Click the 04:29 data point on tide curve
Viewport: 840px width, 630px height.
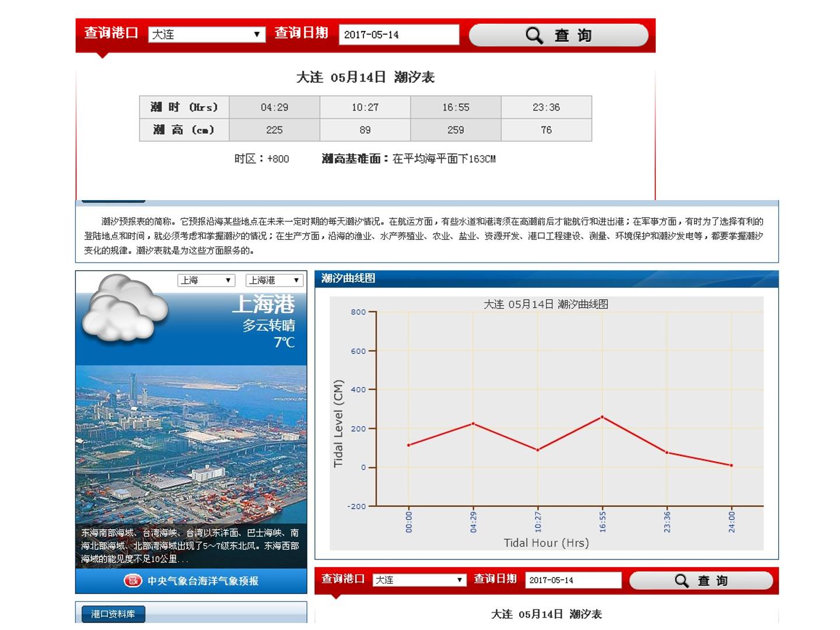pos(473,423)
